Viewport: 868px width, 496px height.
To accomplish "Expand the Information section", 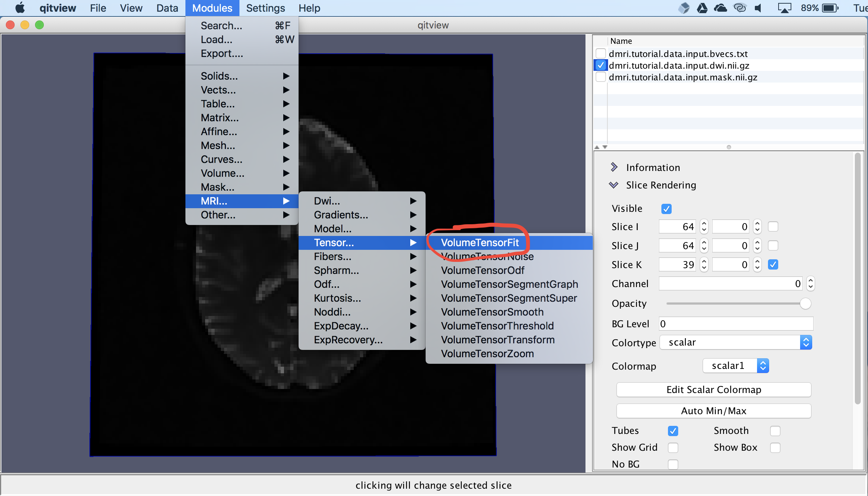I will pos(614,167).
